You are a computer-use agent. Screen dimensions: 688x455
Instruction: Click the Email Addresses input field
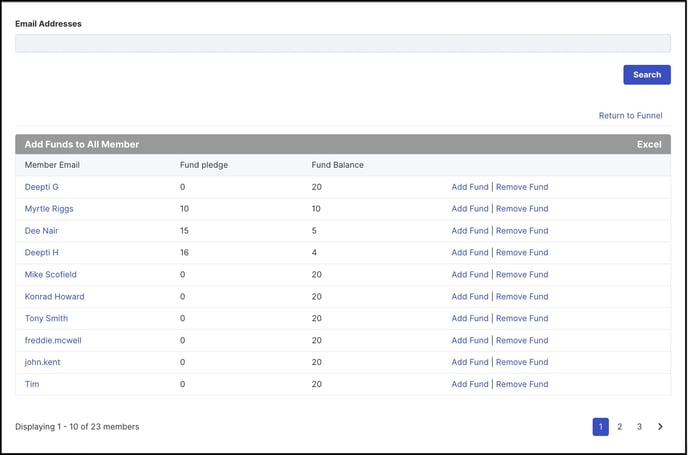coord(343,43)
